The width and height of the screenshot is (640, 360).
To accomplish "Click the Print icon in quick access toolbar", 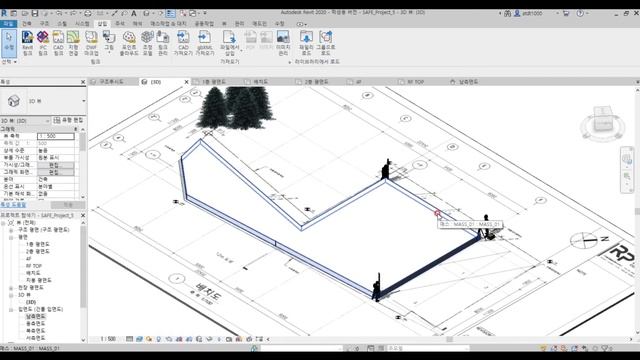I will (88, 13).
